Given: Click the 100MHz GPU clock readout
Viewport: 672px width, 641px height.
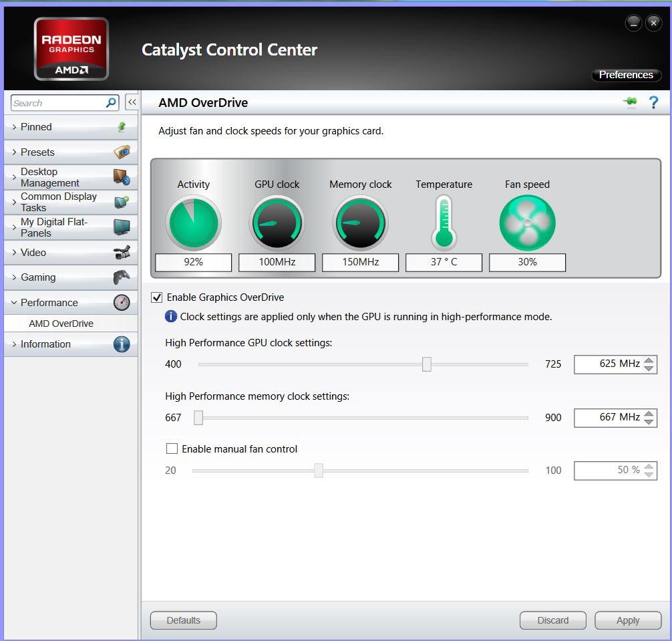Looking at the screenshot, I should point(277,263).
